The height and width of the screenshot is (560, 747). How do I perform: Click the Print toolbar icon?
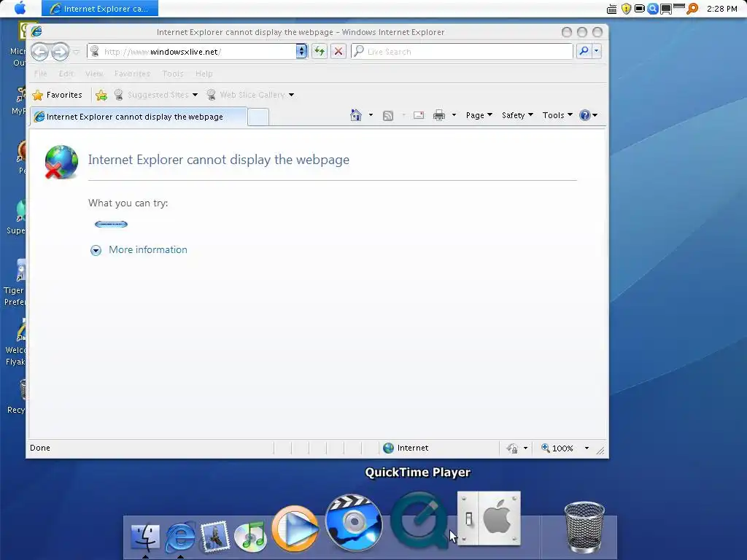tap(439, 115)
